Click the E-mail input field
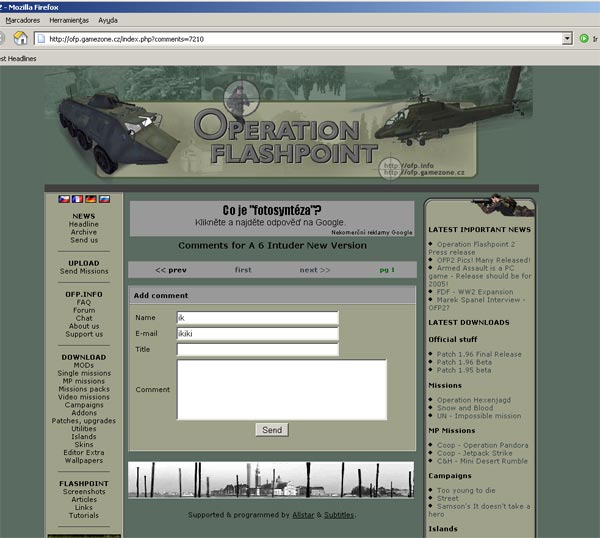Viewport: 600px width, 538px height. click(258, 334)
